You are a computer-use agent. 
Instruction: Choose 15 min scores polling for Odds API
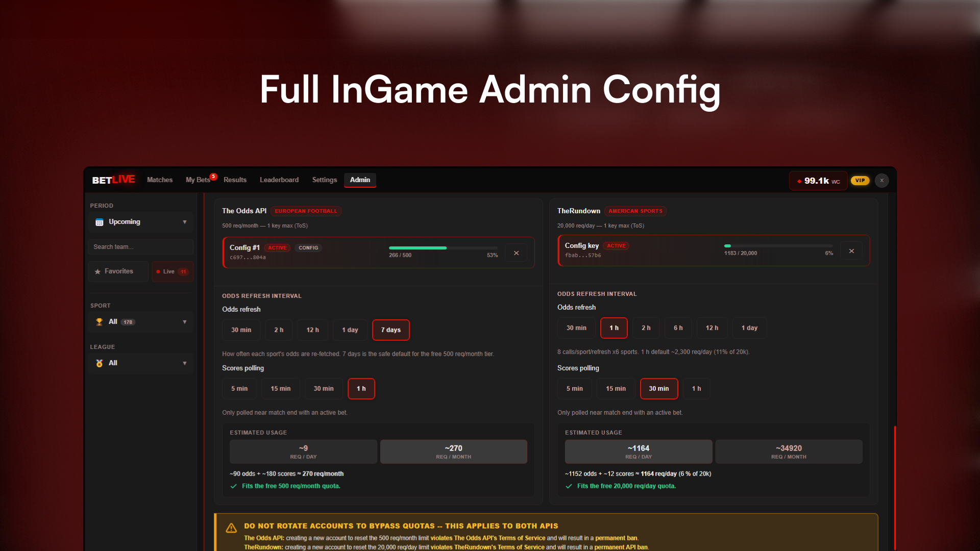[281, 389]
